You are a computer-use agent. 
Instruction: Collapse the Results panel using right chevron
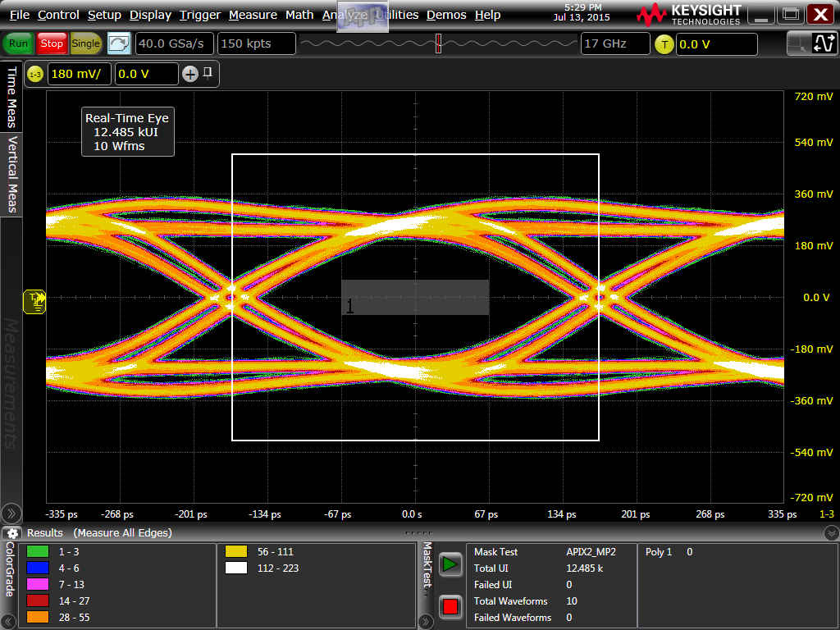830,533
